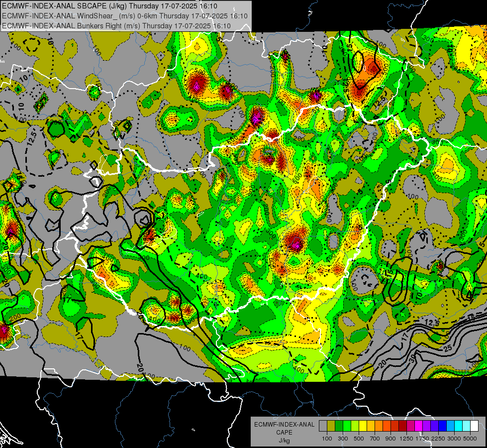Click the legend's ECMWF-INDEX-ANAL label
This screenshot has height=448, width=487.
(x=284, y=425)
